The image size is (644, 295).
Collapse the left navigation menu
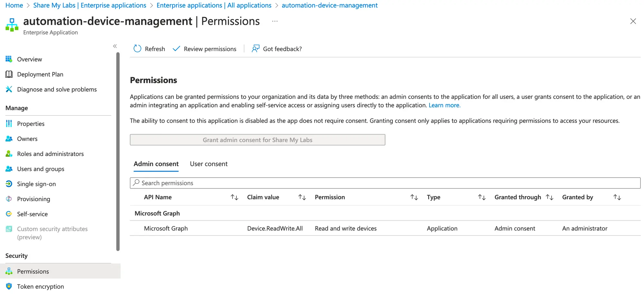[x=115, y=46]
